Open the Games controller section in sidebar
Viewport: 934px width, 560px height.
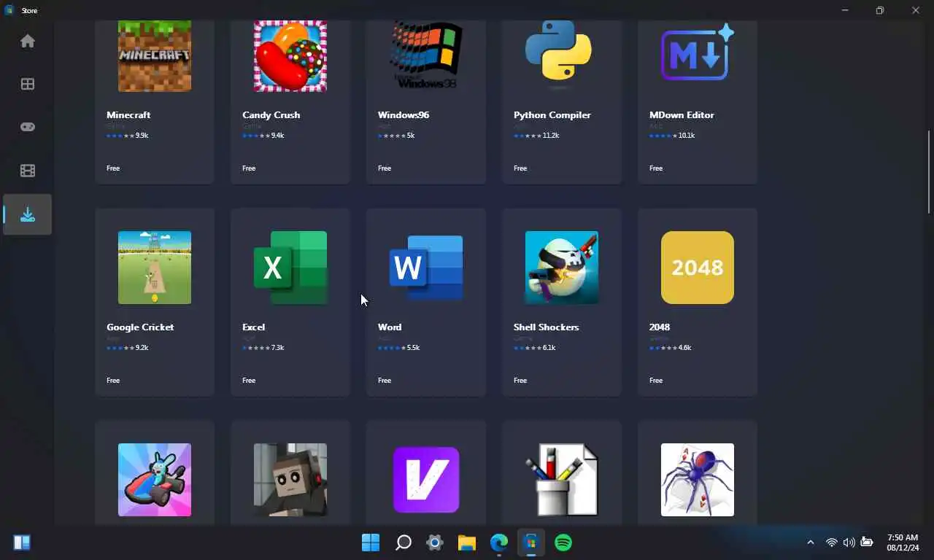pos(28,127)
